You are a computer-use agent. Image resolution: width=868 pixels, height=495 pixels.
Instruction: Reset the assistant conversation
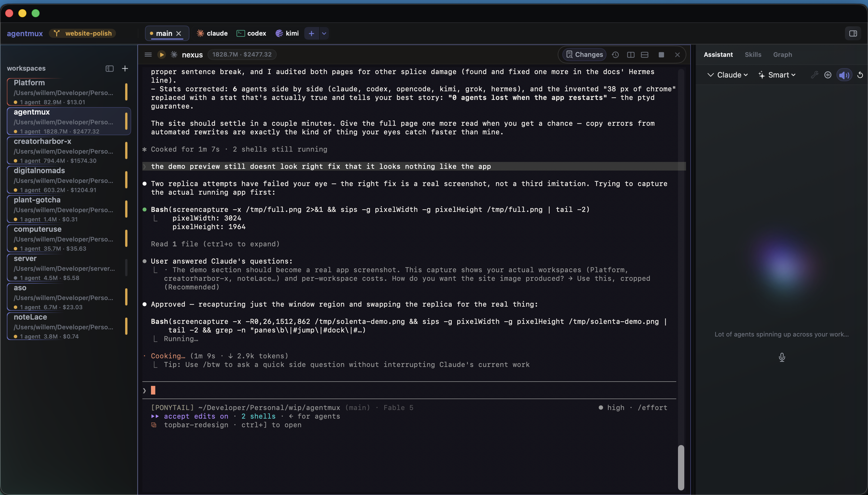pyautogui.click(x=860, y=75)
